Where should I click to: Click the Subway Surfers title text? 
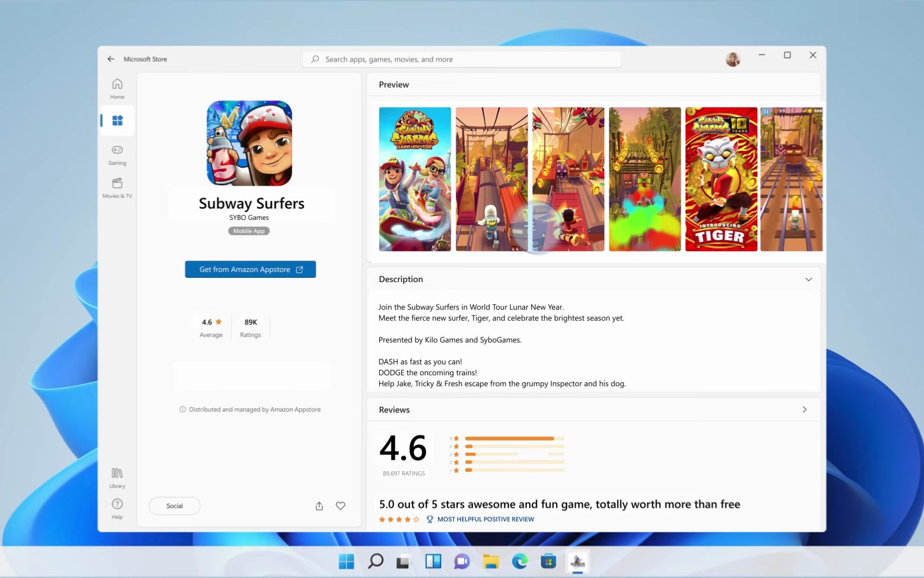click(251, 203)
